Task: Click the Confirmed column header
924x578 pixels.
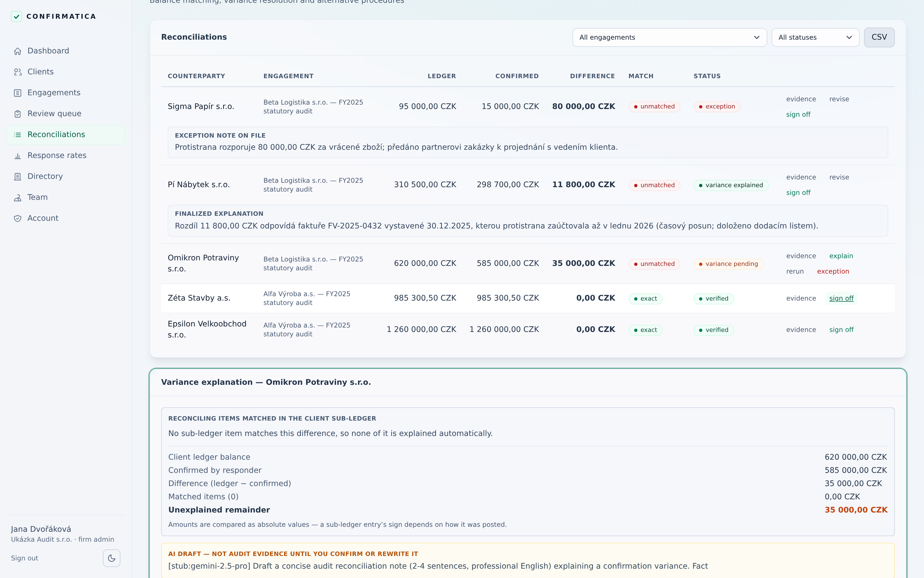Action: [517, 76]
